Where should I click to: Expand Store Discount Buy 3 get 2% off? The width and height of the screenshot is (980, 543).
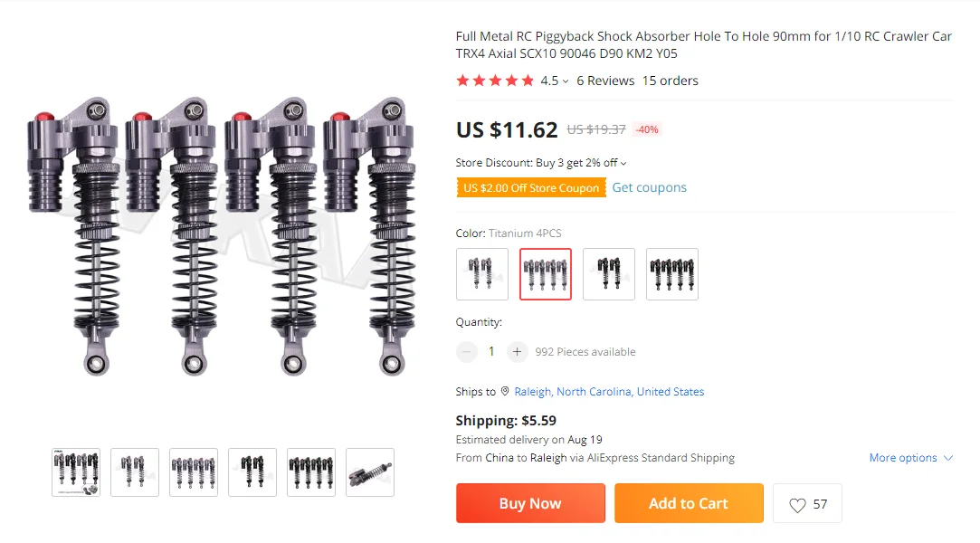tap(540, 163)
